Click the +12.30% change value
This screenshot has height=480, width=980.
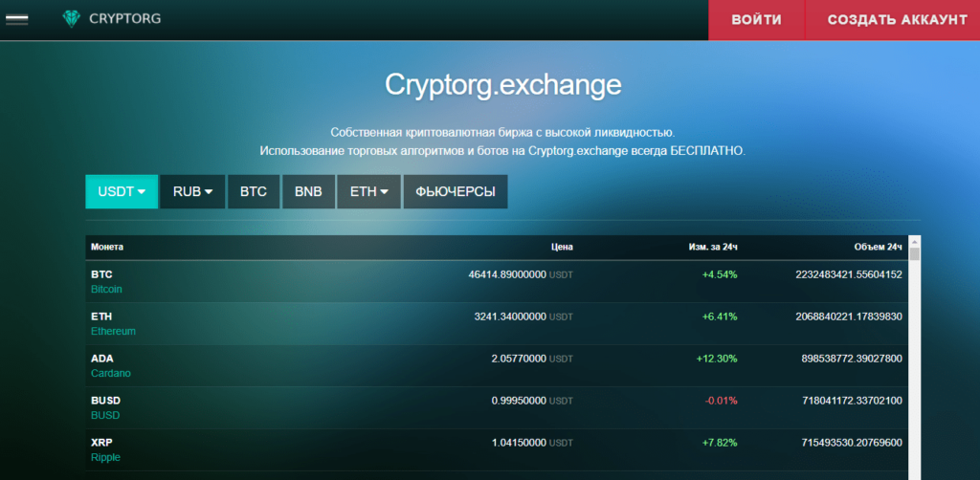(717, 359)
